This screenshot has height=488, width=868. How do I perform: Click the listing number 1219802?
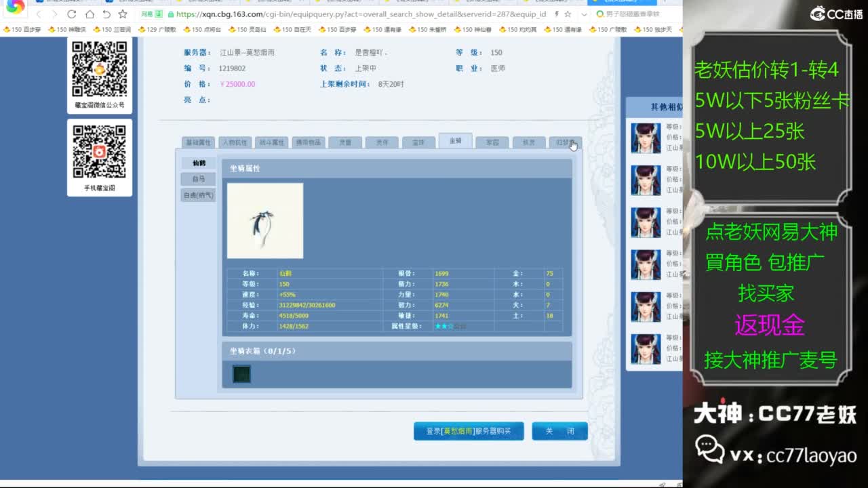232,68
